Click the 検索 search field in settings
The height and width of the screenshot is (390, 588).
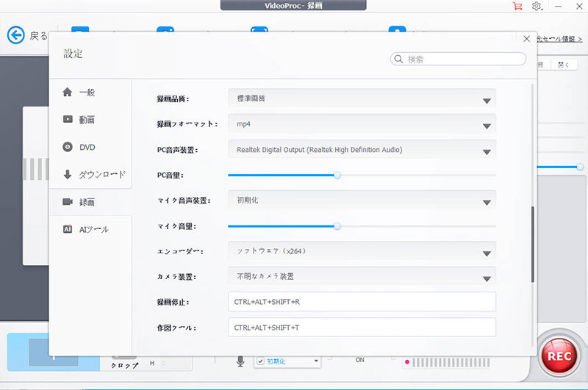458,59
